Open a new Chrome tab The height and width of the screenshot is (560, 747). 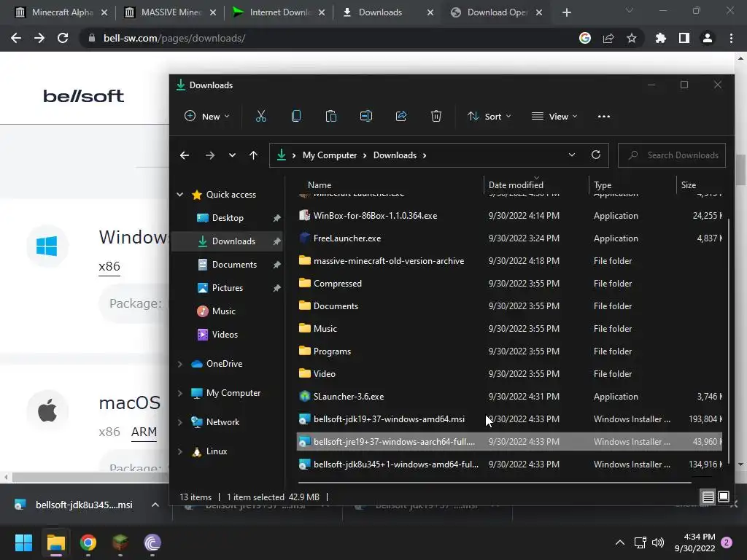tap(566, 12)
